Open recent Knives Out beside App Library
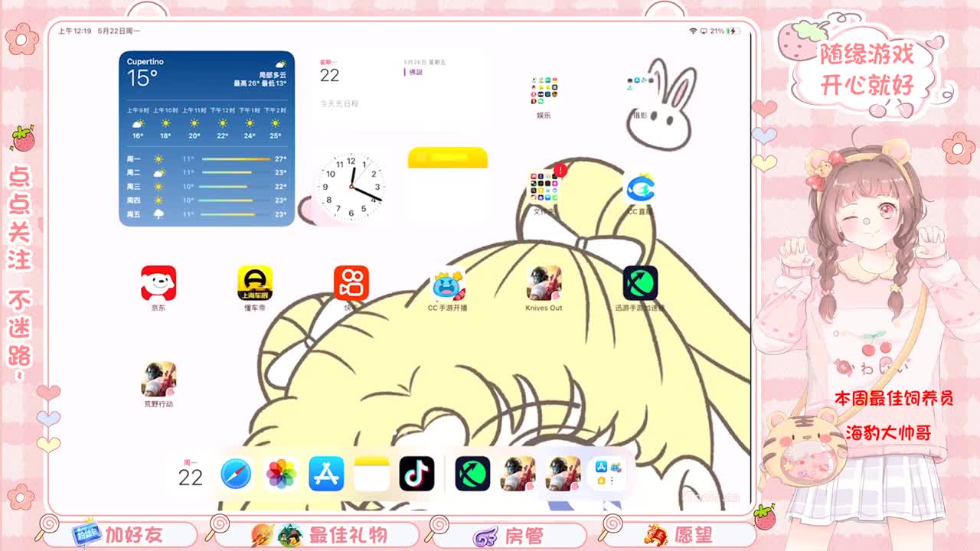This screenshot has width=980, height=551. 563,474
